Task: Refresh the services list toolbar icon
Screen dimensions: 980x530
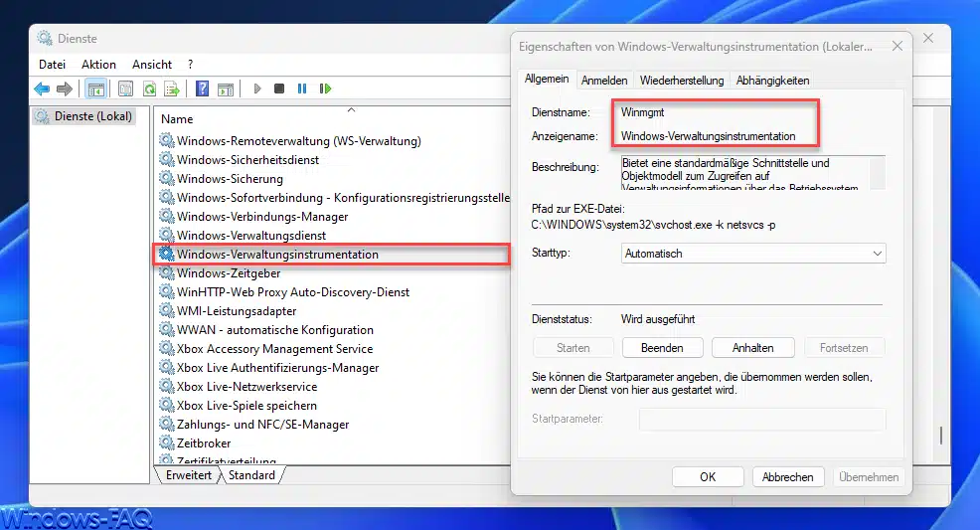Action: point(149,88)
